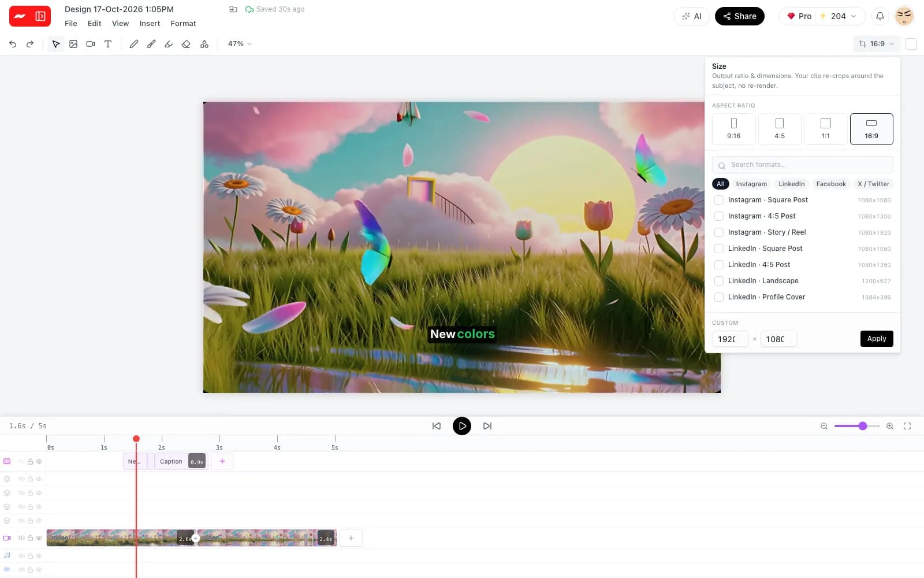Select the Eraser tool
The image size is (924, 578).
point(186,44)
